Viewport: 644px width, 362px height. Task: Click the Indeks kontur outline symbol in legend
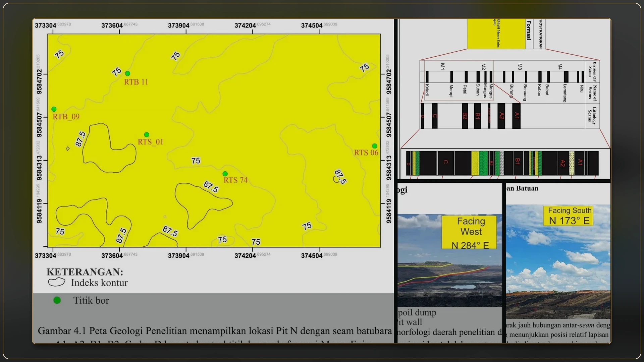pos(56,282)
